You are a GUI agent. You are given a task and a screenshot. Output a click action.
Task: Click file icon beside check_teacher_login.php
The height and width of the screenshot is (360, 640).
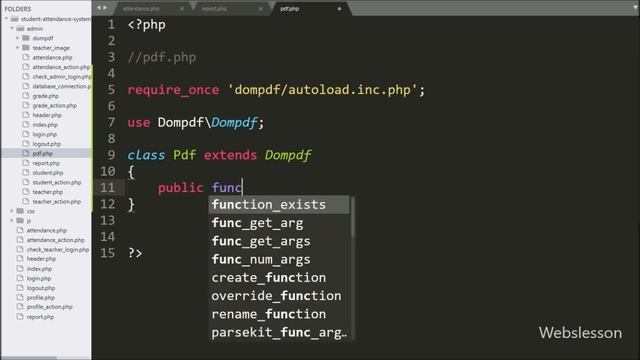pyautogui.click(x=20, y=249)
